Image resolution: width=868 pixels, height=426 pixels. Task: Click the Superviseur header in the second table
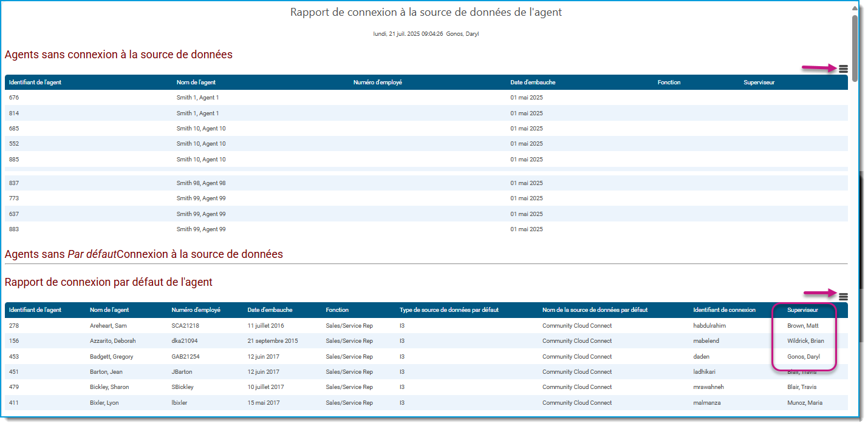(x=802, y=310)
